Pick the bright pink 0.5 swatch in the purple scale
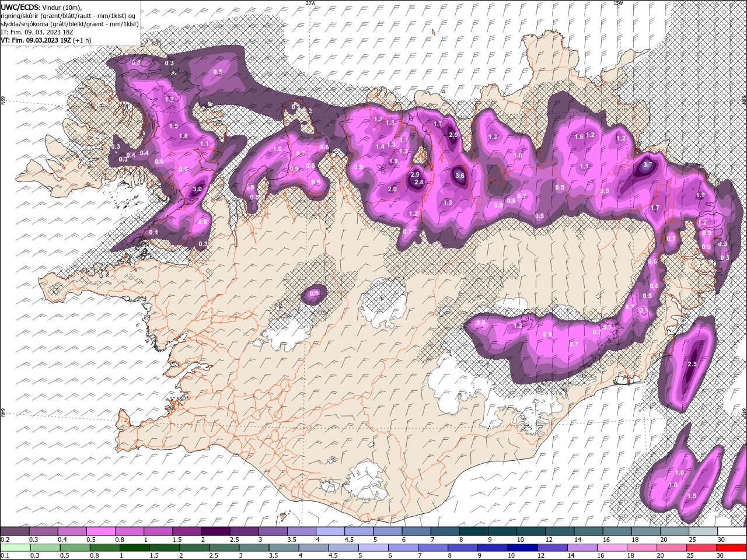The width and height of the screenshot is (747, 560). click(x=101, y=531)
